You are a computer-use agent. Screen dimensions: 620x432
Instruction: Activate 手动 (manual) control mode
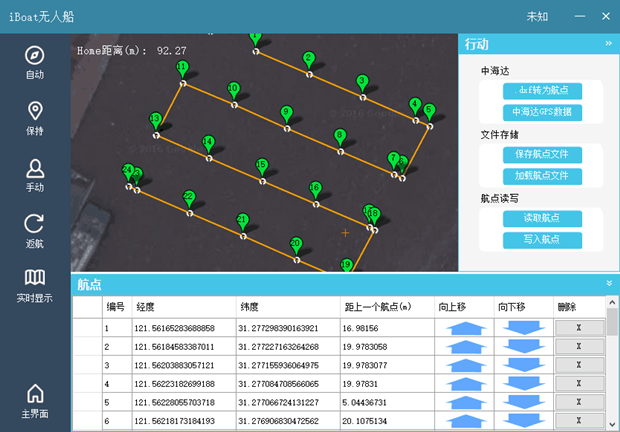click(35, 174)
